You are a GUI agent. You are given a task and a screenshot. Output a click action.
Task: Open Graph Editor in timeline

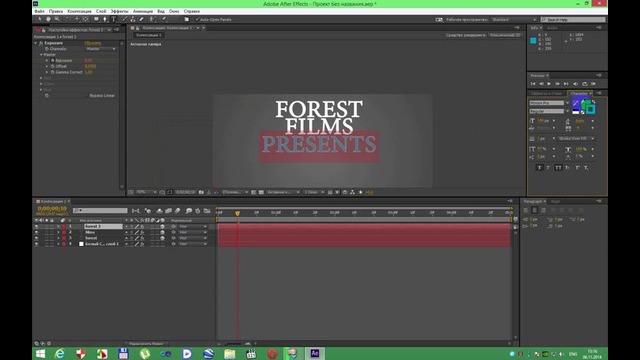pyautogui.click(x=207, y=211)
